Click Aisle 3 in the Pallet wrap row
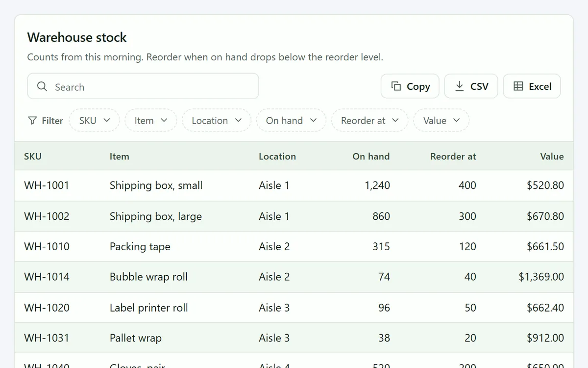588x368 pixels. [x=274, y=338]
